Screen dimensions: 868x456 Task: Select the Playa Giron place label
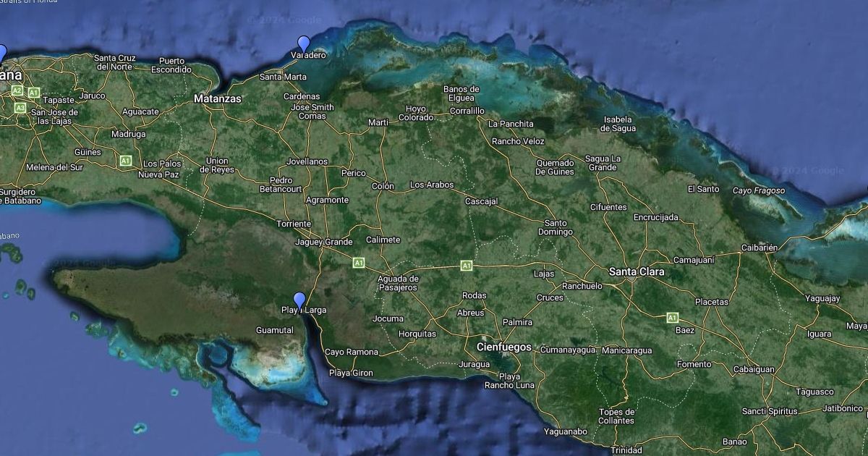351,373
